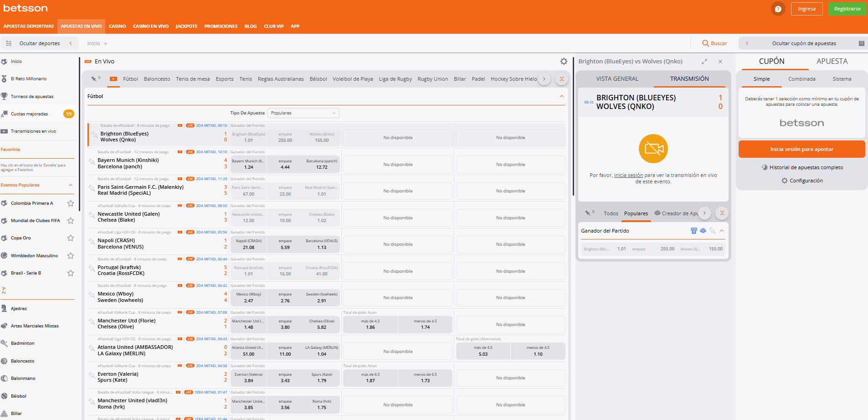Image resolution: width=868 pixels, height=420 pixels.
Task: Pin the Ganador del Partido market
Action: [712, 231]
